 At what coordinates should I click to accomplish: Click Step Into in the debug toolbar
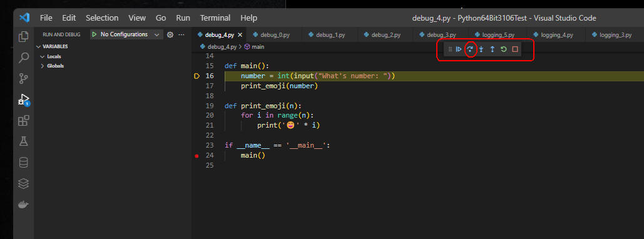click(481, 49)
